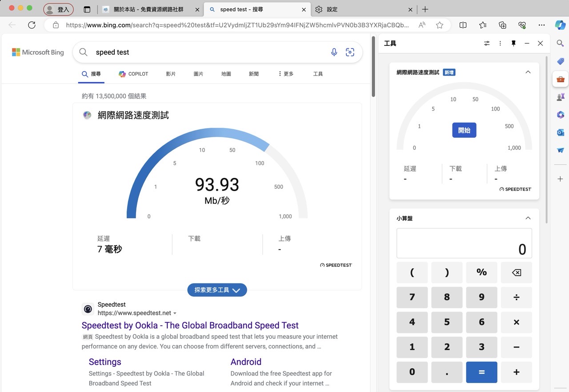The width and height of the screenshot is (569, 392).
Task: Expand 探索更多工具 button
Action: point(217,290)
